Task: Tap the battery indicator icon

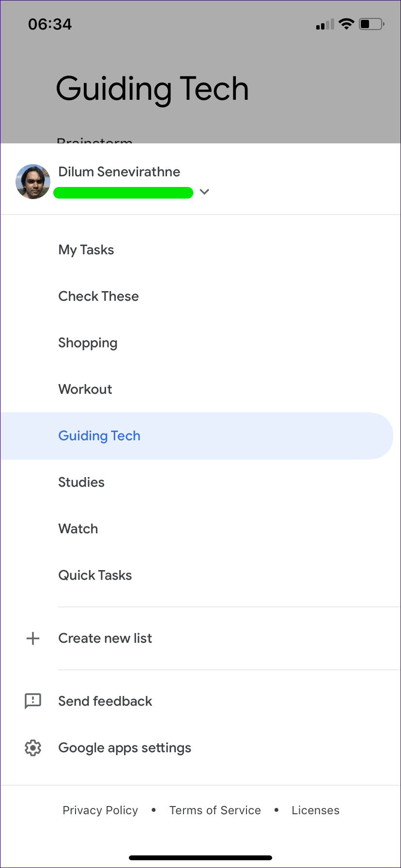Action: pos(371,24)
